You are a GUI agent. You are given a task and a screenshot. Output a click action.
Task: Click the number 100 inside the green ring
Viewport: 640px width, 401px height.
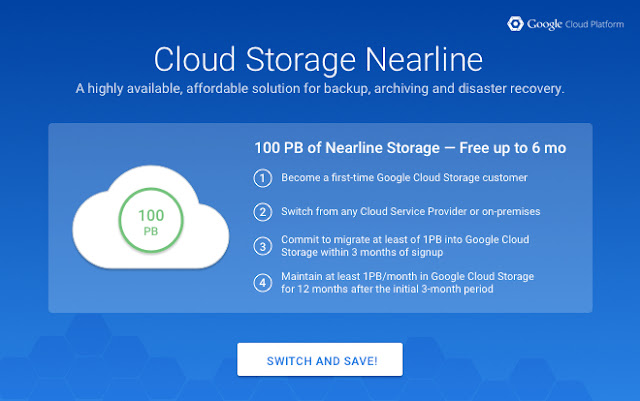coord(152,216)
